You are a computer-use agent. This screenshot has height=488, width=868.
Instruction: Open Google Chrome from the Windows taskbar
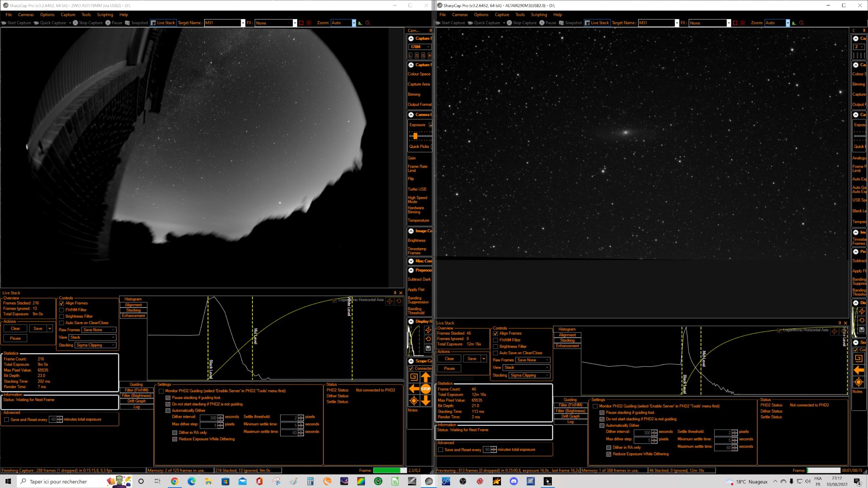coord(174,481)
